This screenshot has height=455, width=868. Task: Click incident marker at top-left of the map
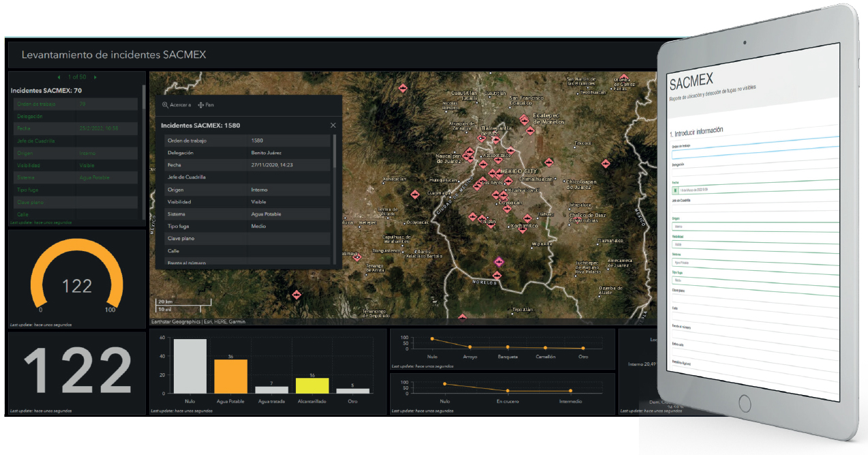tap(402, 89)
